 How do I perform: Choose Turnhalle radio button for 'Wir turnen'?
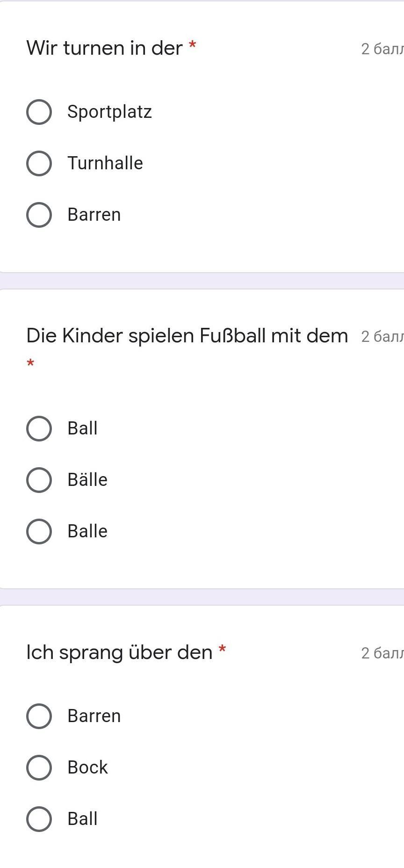click(x=39, y=163)
